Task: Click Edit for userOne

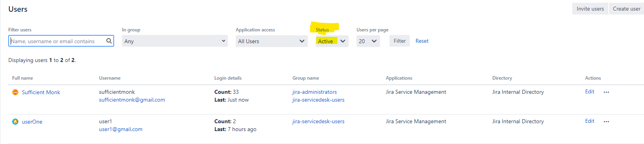Action: [589, 121]
